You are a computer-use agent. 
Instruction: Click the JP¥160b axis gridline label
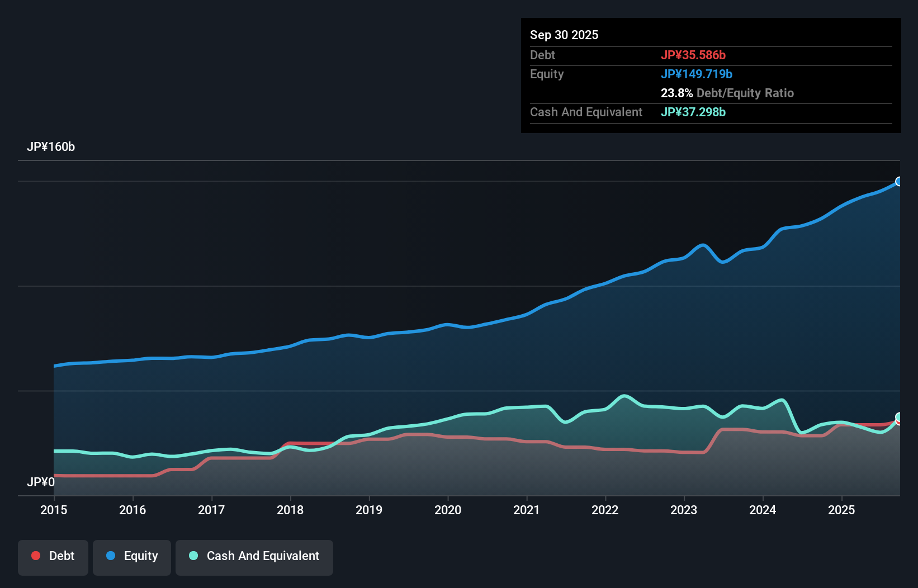pos(51,147)
